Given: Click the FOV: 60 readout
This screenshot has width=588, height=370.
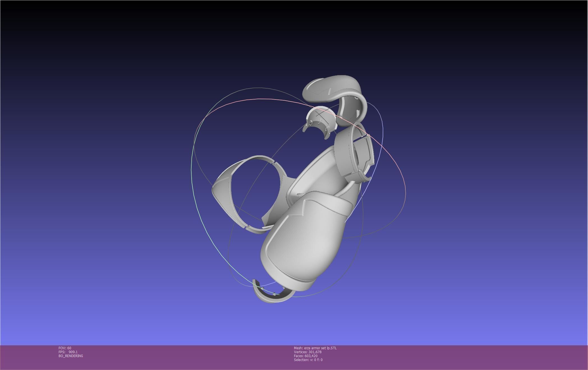Looking at the screenshot, I should click(65, 348).
